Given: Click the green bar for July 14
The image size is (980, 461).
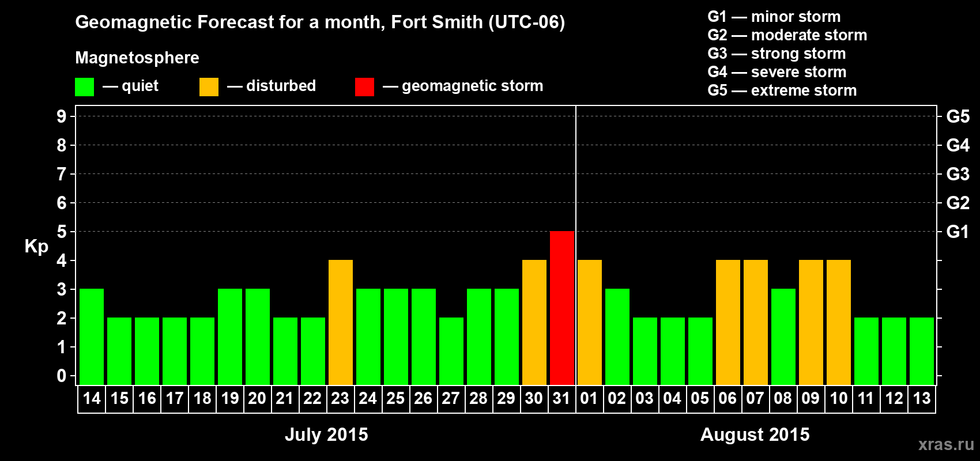Looking at the screenshot, I should [92, 337].
